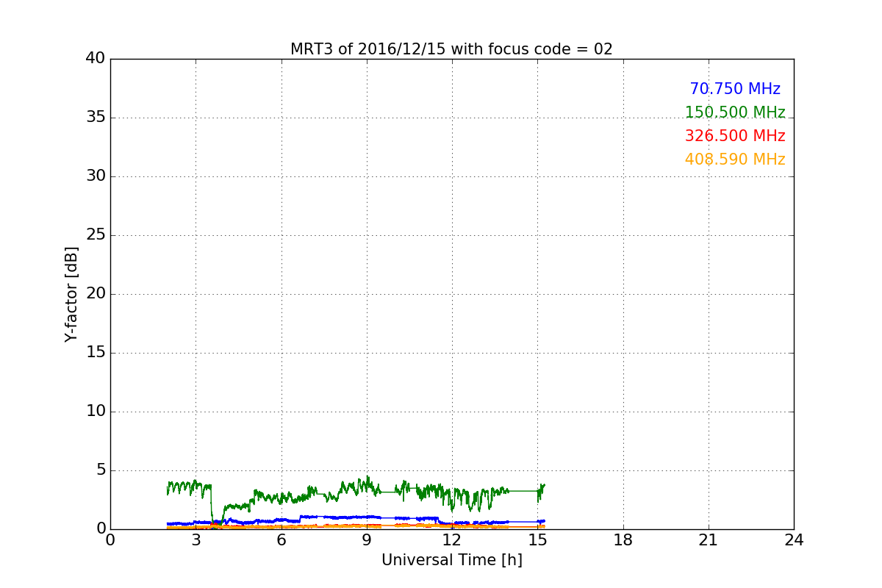Click x-axis tick label 3
The height and width of the screenshot is (588, 882).
pyautogui.click(x=196, y=540)
